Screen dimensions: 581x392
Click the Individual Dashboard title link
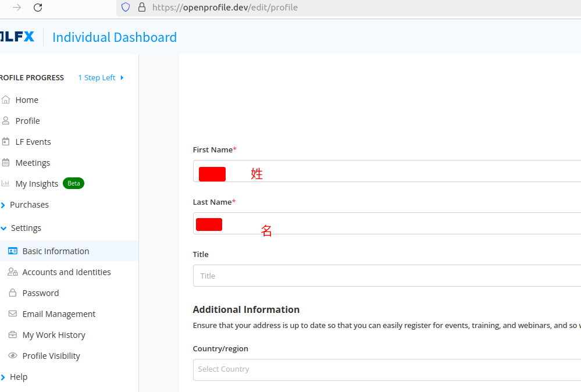(x=115, y=37)
